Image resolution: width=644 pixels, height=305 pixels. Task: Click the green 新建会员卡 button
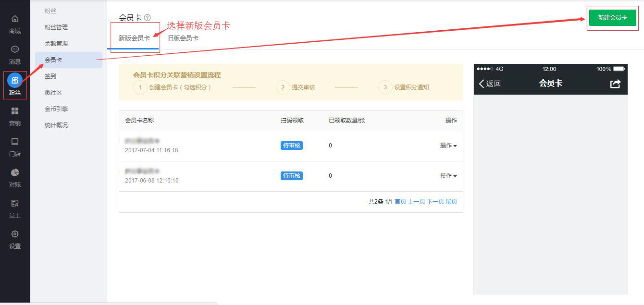(612, 18)
